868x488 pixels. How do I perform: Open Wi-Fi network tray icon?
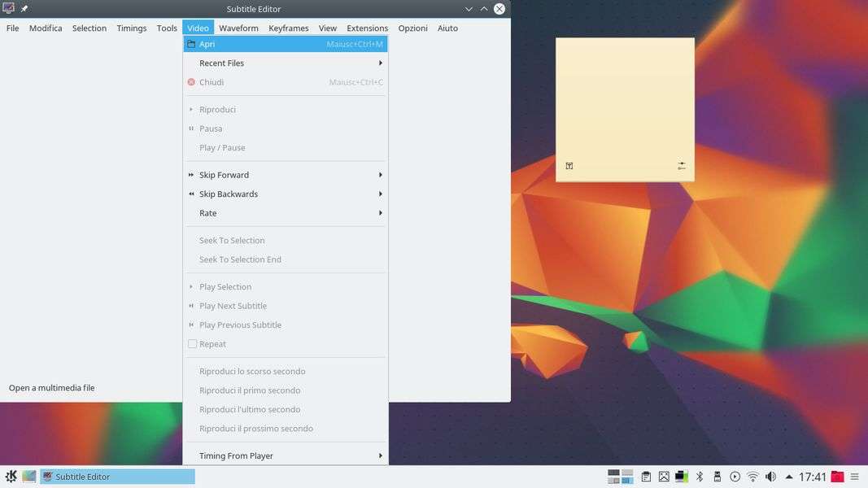[x=752, y=477]
